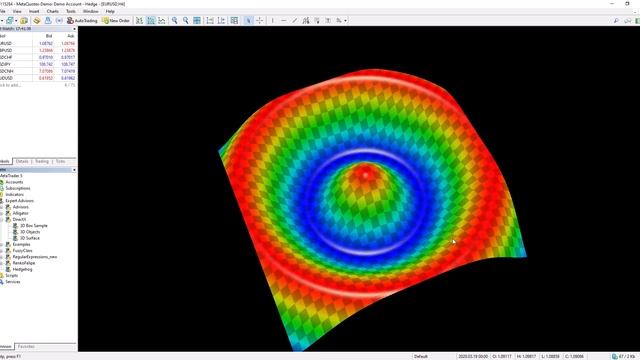Click the tile windows grid icon
Viewport: 640px width, 360px height.
197,20
